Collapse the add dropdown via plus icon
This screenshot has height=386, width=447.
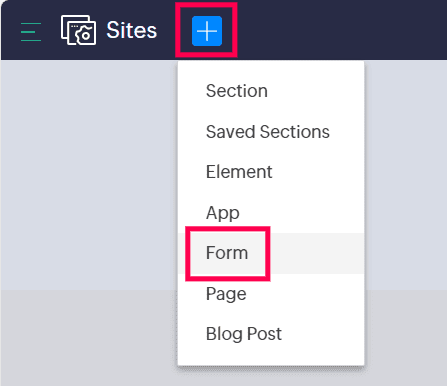(207, 31)
